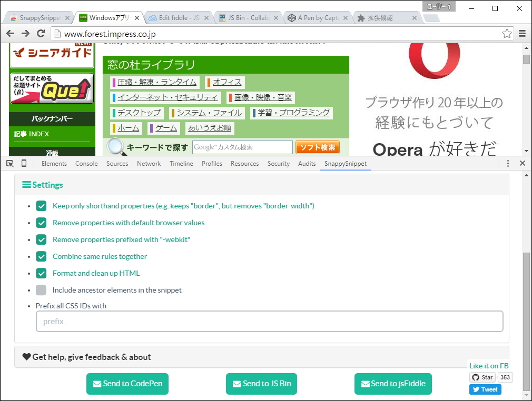532x401 pixels.
Task: Close the JS Bin tab
Action: click(x=276, y=18)
